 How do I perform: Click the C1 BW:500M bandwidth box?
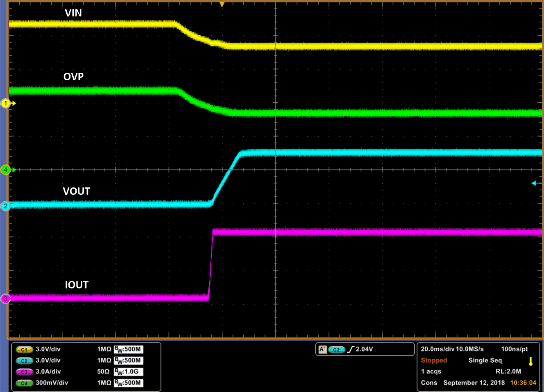tap(128, 349)
